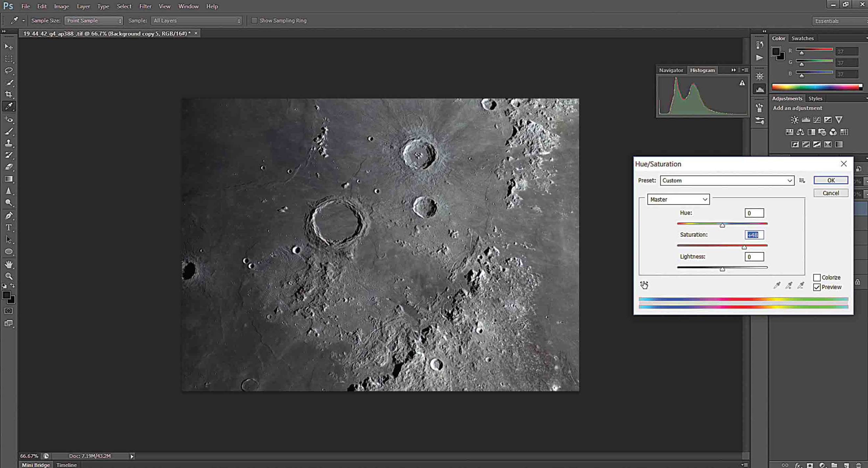
Task: Open the Filter menu
Action: pos(145,6)
